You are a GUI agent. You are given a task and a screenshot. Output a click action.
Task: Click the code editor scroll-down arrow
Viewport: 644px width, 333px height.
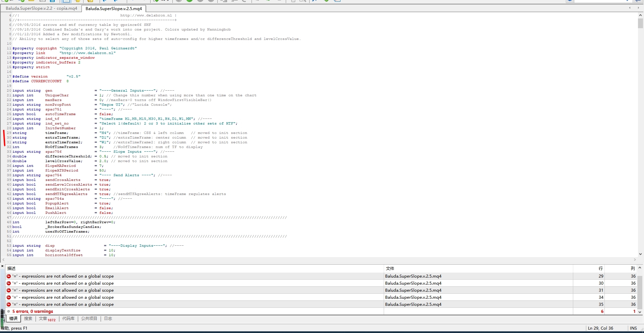click(x=640, y=254)
